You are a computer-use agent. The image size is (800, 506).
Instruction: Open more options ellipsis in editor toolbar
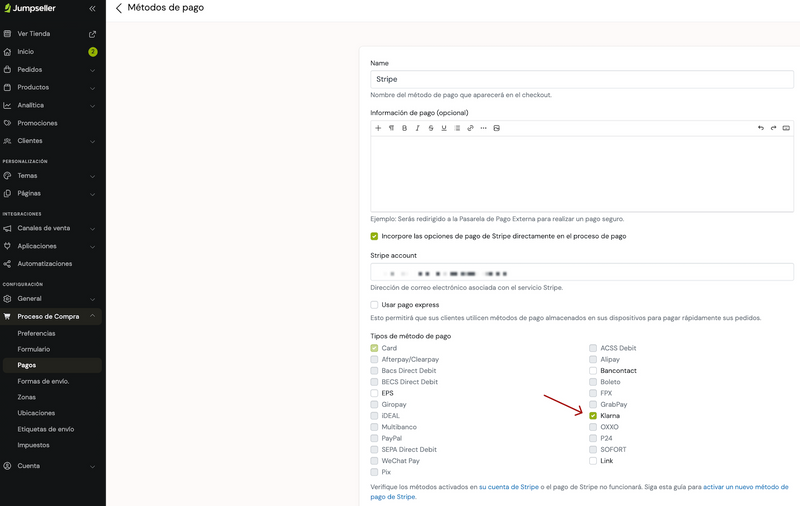(x=484, y=128)
